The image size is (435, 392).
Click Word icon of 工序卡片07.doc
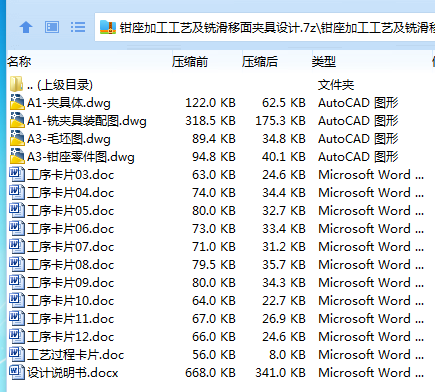(x=17, y=246)
